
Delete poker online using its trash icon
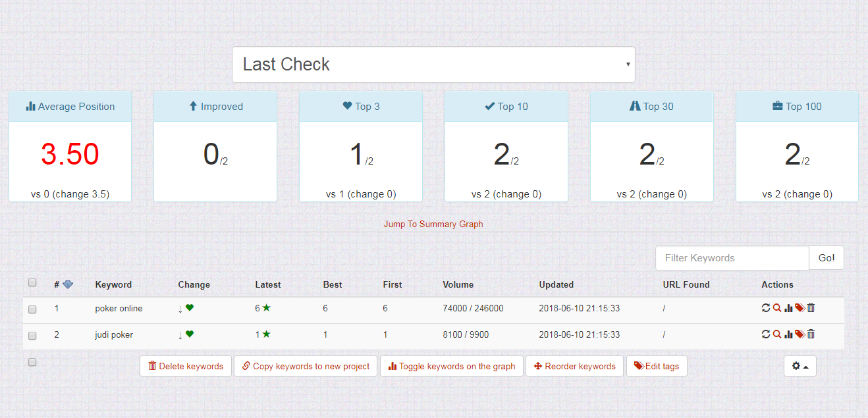tap(811, 308)
